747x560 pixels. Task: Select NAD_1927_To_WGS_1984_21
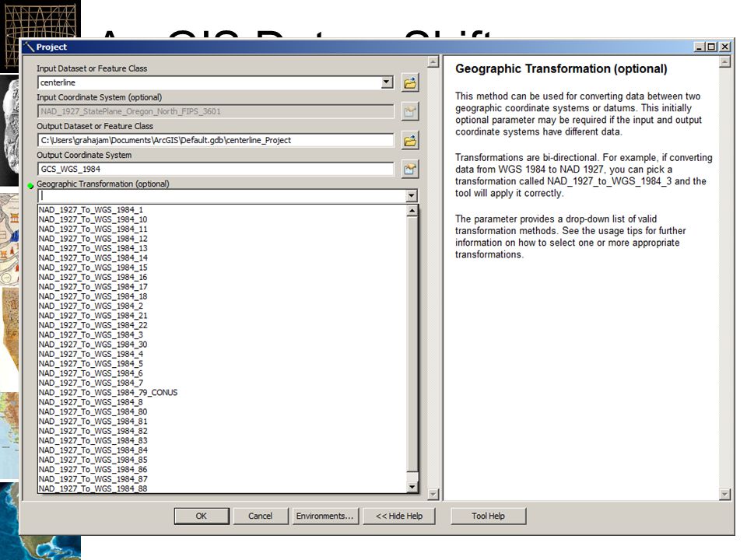223,316
